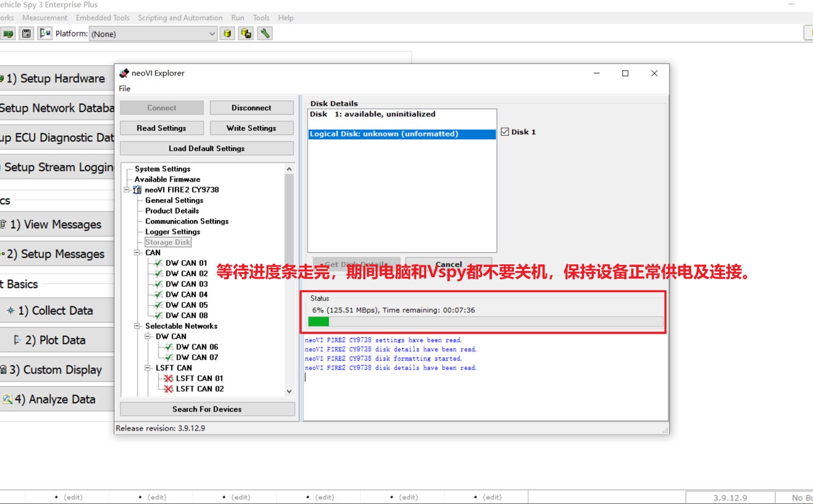Open the Embedded Tools menu
Image resolution: width=813 pixels, height=504 pixels.
pos(103,17)
